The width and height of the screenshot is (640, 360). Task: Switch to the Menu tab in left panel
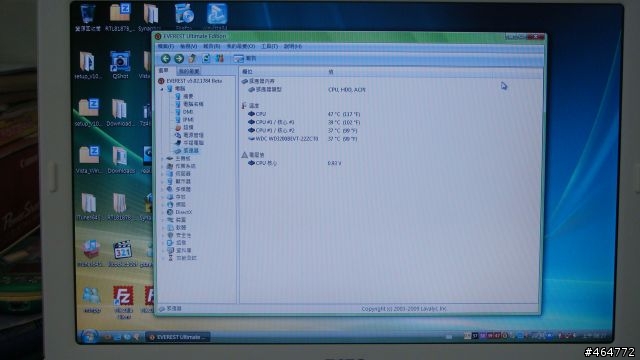[164, 71]
